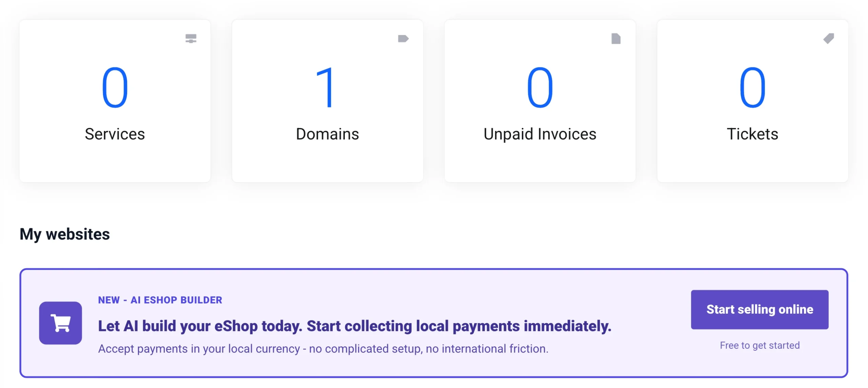Click the document icon on Unpaid Invoices card
This screenshot has width=868, height=388.
click(x=616, y=39)
